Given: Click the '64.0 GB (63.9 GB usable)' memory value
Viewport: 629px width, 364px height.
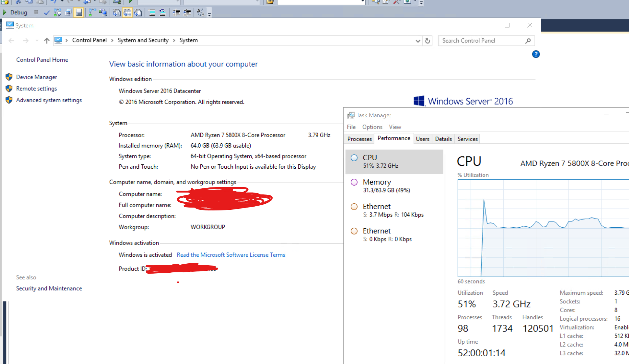Looking at the screenshot, I should pyautogui.click(x=221, y=146).
